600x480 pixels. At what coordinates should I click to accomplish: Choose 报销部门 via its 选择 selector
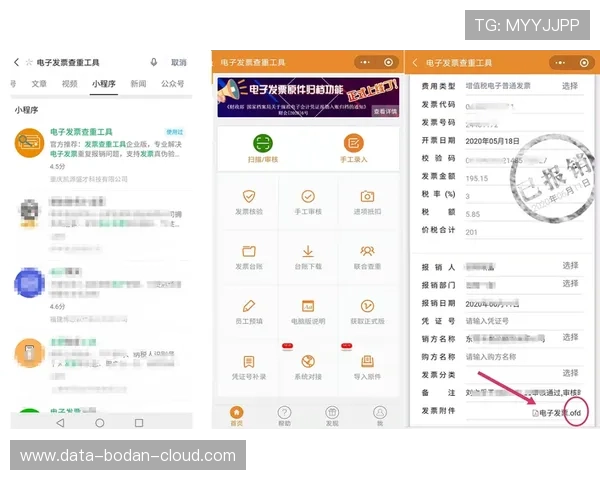click(571, 283)
